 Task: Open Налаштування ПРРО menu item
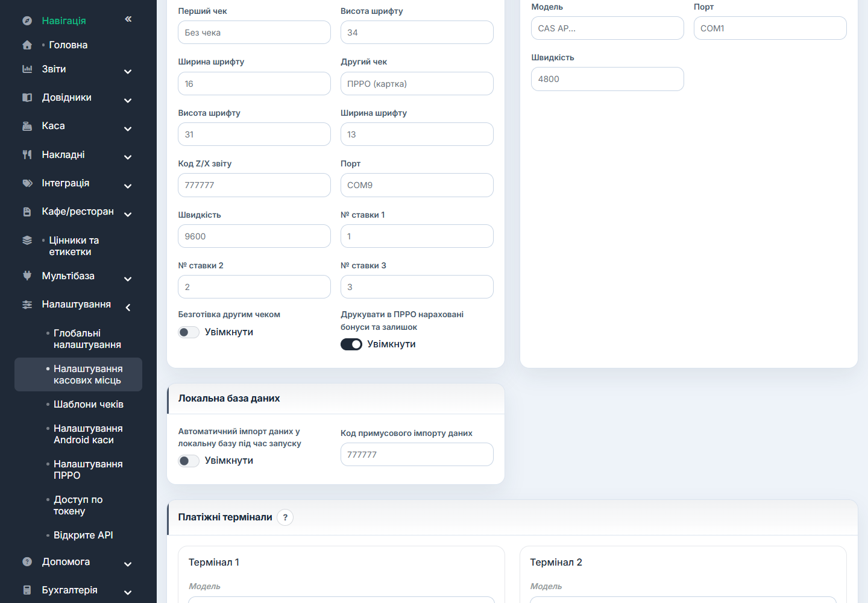click(x=88, y=470)
